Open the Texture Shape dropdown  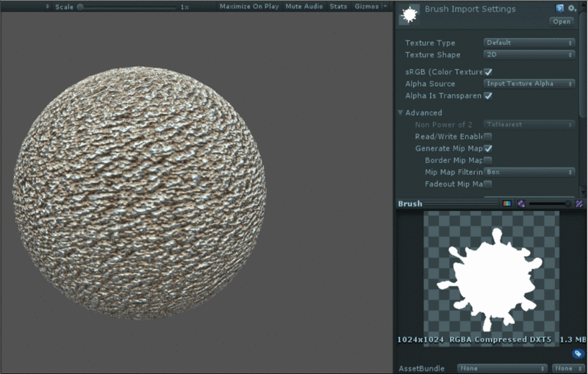pos(528,54)
